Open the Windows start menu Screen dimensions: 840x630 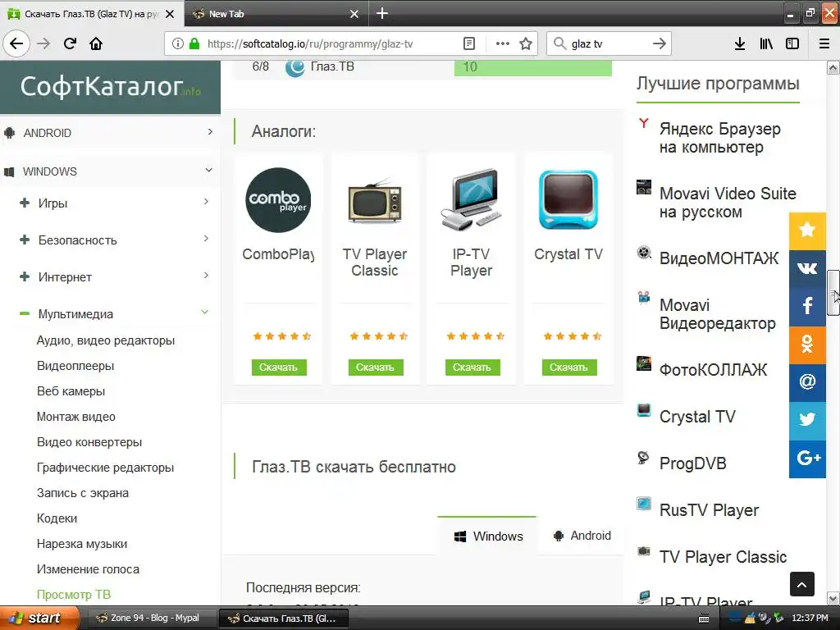pyautogui.click(x=39, y=618)
